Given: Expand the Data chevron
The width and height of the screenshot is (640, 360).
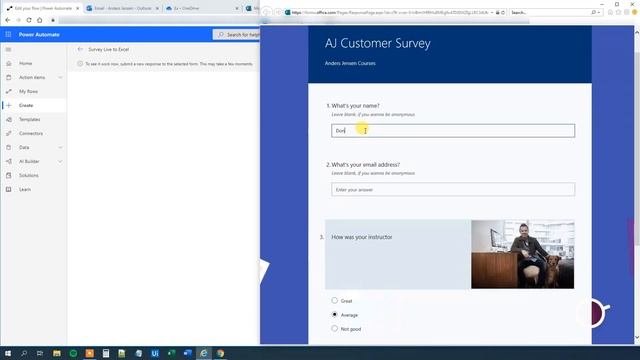Looking at the screenshot, I should point(60,147).
